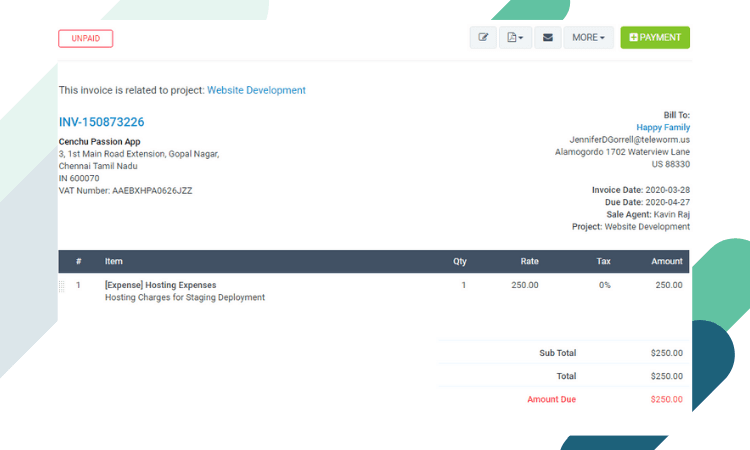The height and width of the screenshot is (450, 750).
Task: Add a payment with the green PAYMENT button
Action: point(655,37)
